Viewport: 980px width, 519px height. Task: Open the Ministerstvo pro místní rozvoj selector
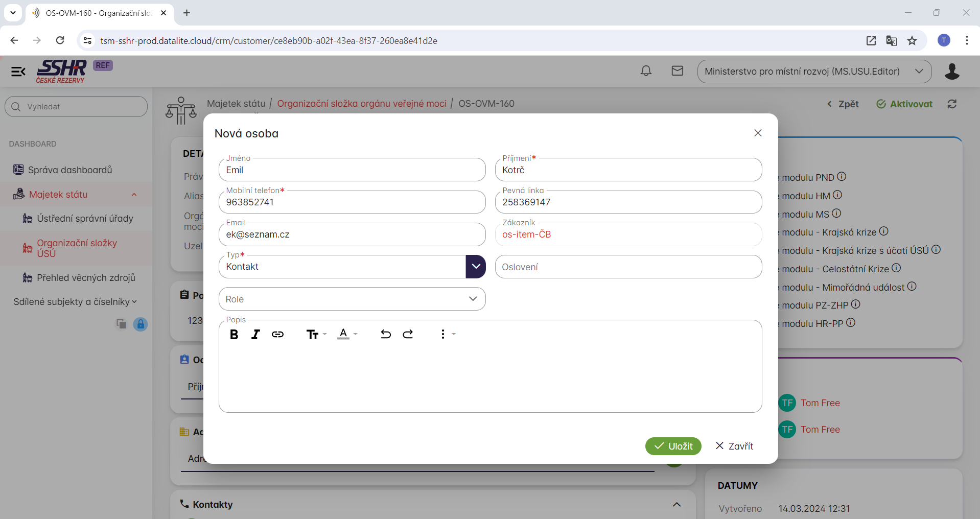pos(814,72)
